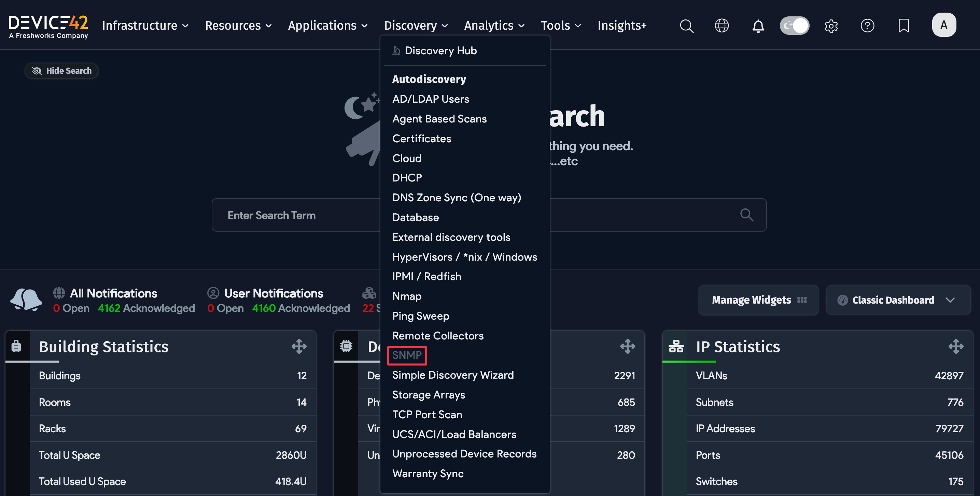Toggle the dark mode switch
Image resolution: width=980 pixels, height=496 pixels.
pyautogui.click(x=794, y=26)
